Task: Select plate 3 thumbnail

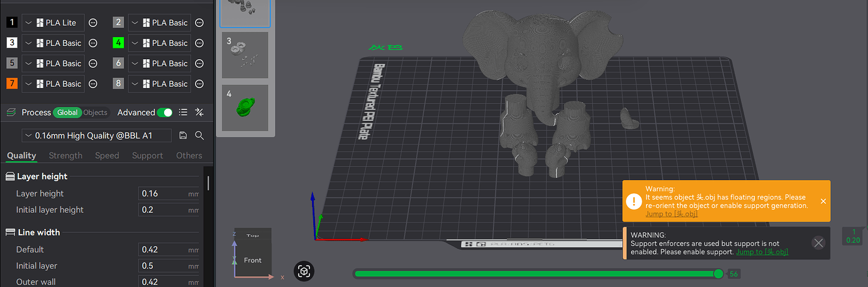Action: pyautogui.click(x=245, y=55)
